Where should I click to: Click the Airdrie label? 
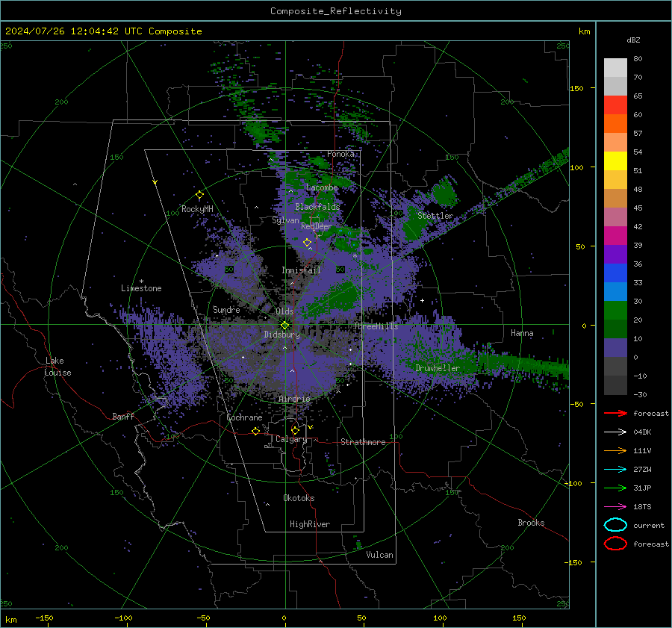pyautogui.click(x=294, y=399)
